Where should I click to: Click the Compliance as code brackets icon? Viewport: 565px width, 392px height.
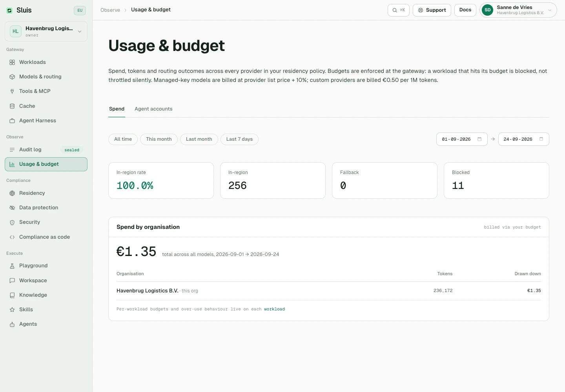coord(12,237)
